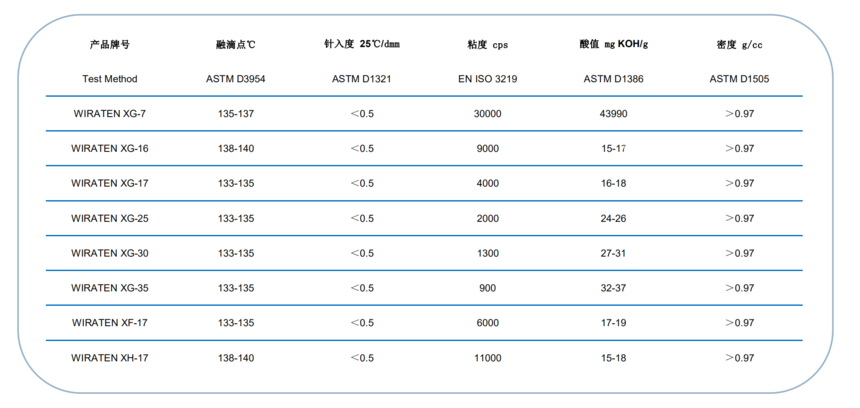Click the 6000 viscosity value

pyautogui.click(x=488, y=323)
